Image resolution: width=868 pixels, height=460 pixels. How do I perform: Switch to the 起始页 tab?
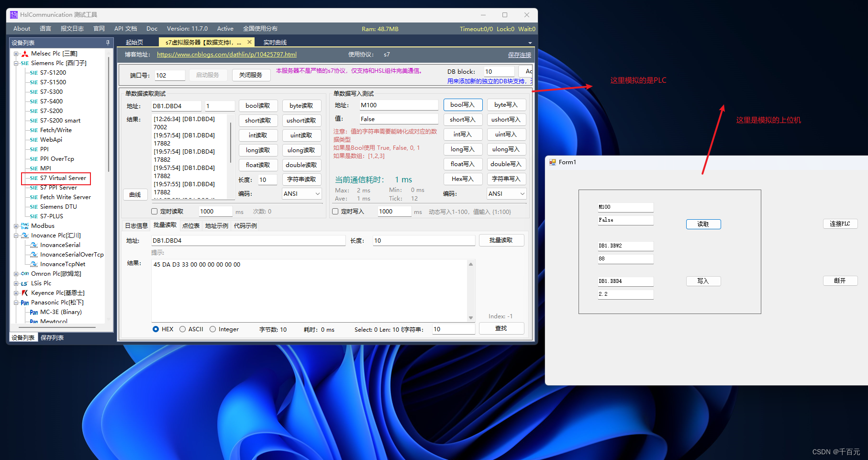tap(134, 43)
